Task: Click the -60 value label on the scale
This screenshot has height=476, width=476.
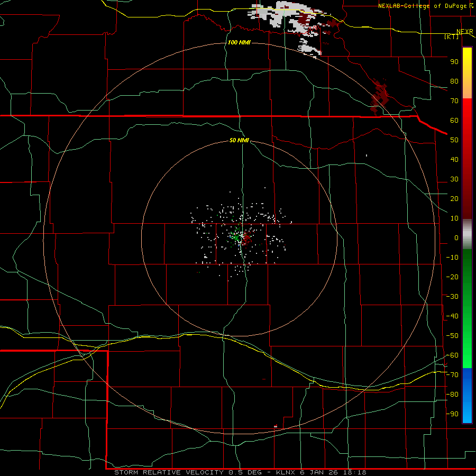Action: pyautogui.click(x=452, y=355)
